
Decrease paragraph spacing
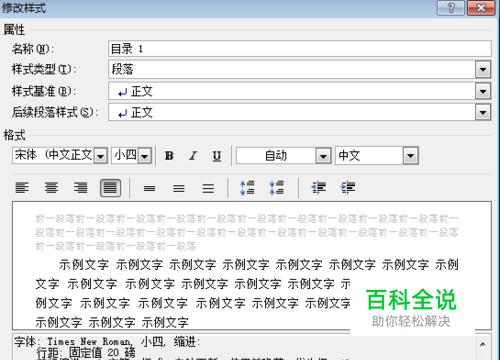coord(277,188)
